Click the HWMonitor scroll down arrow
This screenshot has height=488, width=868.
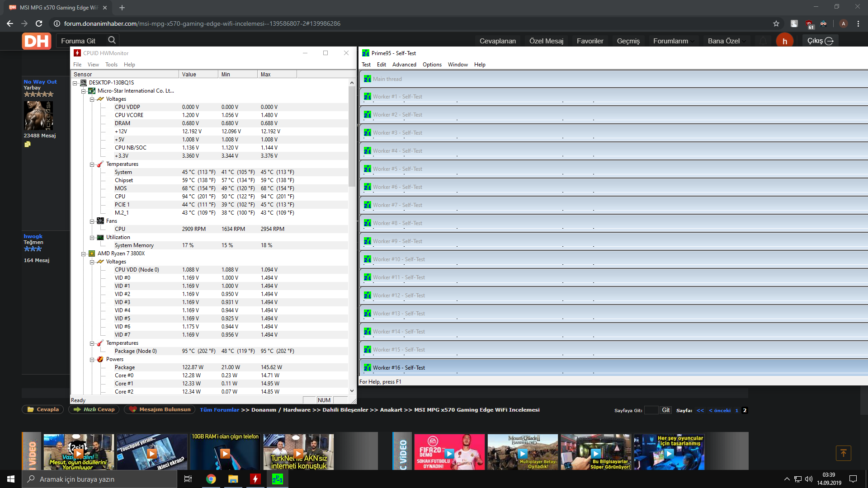click(352, 391)
